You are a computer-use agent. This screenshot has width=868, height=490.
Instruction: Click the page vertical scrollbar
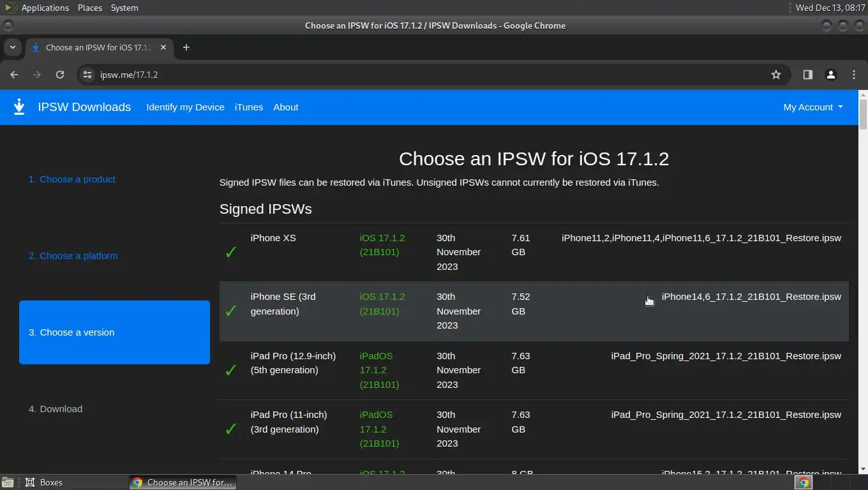[x=863, y=115]
